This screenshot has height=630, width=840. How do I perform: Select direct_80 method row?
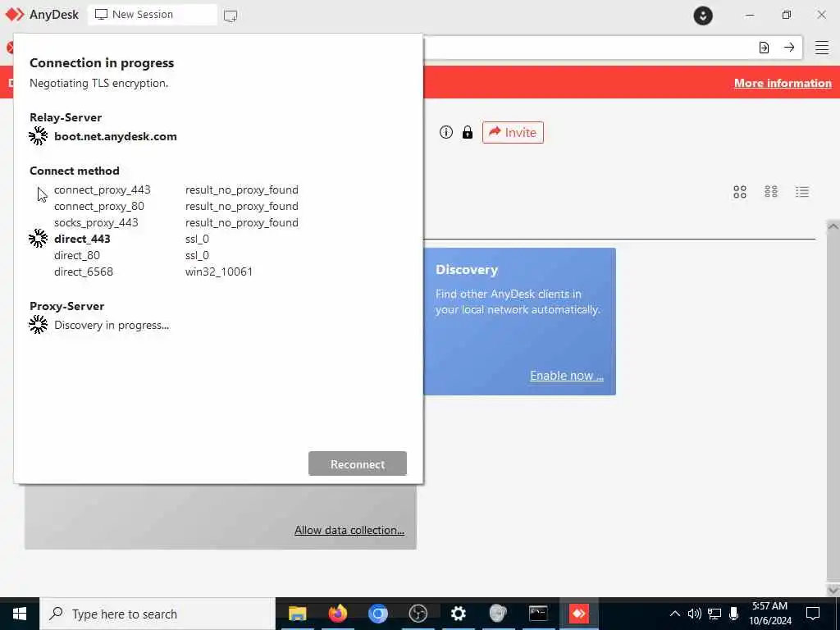(131, 256)
